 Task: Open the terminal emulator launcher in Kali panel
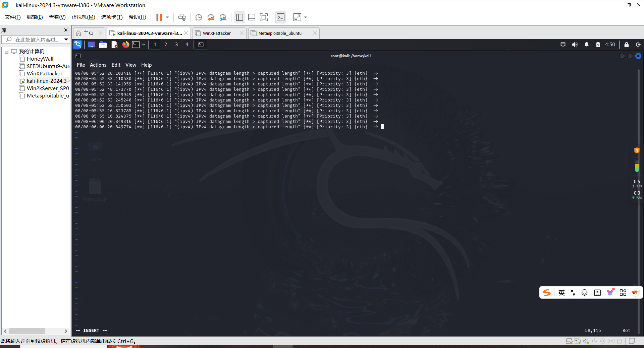(136, 45)
